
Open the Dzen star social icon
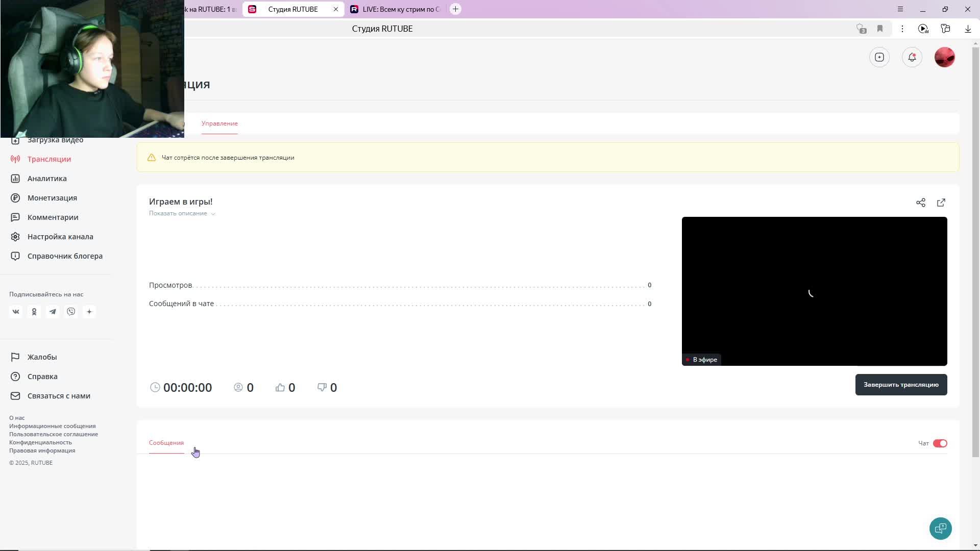tap(89, 312)
